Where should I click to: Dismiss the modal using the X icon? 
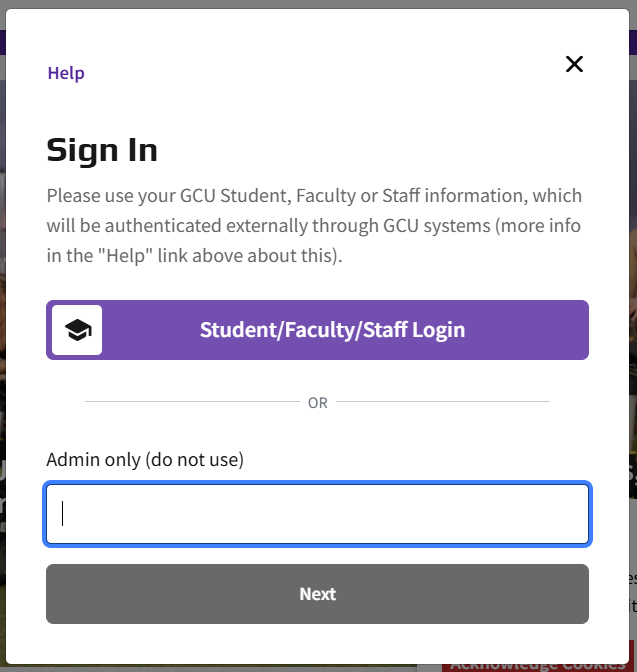coord(574,64)
